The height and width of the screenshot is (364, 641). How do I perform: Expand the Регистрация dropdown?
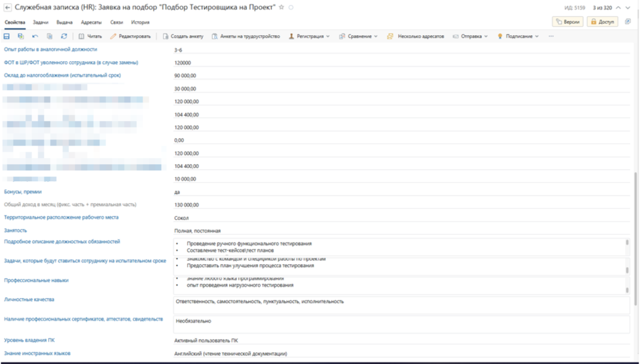[309, 36]
